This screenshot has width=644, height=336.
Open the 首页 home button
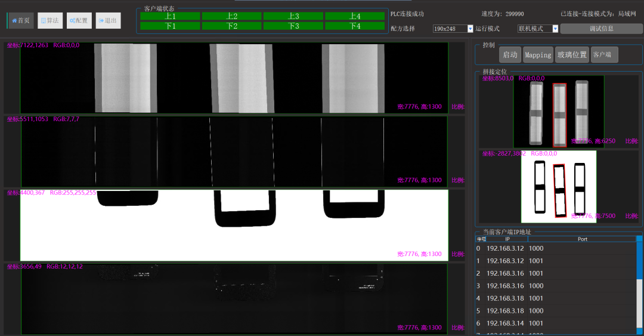coord(20,20)
